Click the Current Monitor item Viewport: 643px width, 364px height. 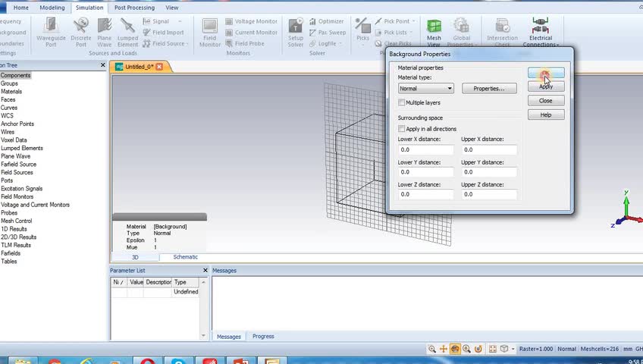[x=252, y=33]
